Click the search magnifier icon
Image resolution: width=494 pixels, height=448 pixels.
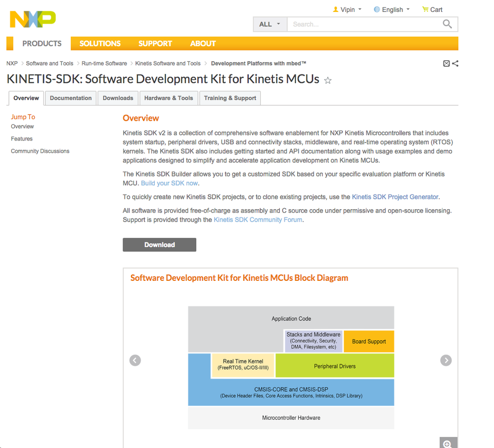coord(447,24)
